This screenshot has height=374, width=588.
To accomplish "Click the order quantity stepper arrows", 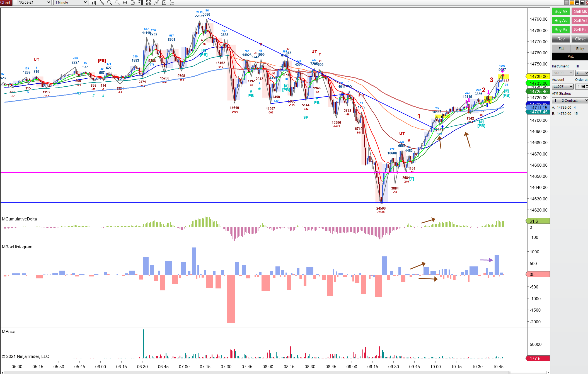I will point(587,87).
